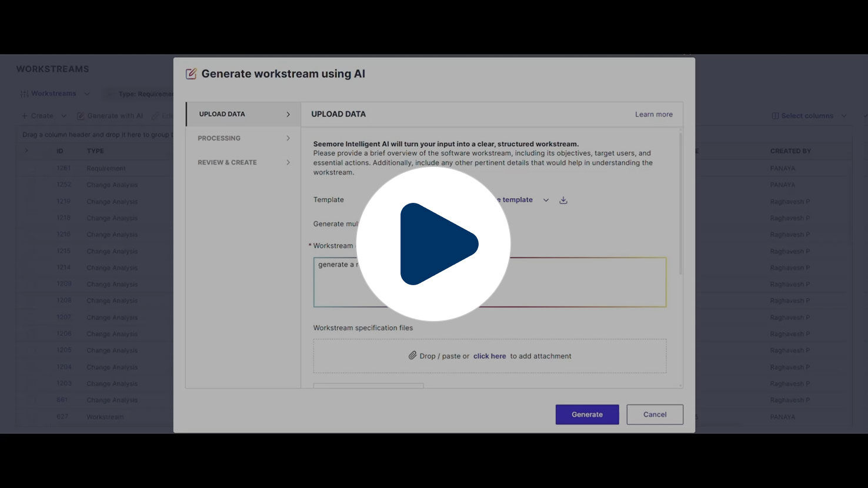The width and height of the screenshot is (868, 488).
Task: Click the Workstreams filter sliders icon
Action: [24, 94]
